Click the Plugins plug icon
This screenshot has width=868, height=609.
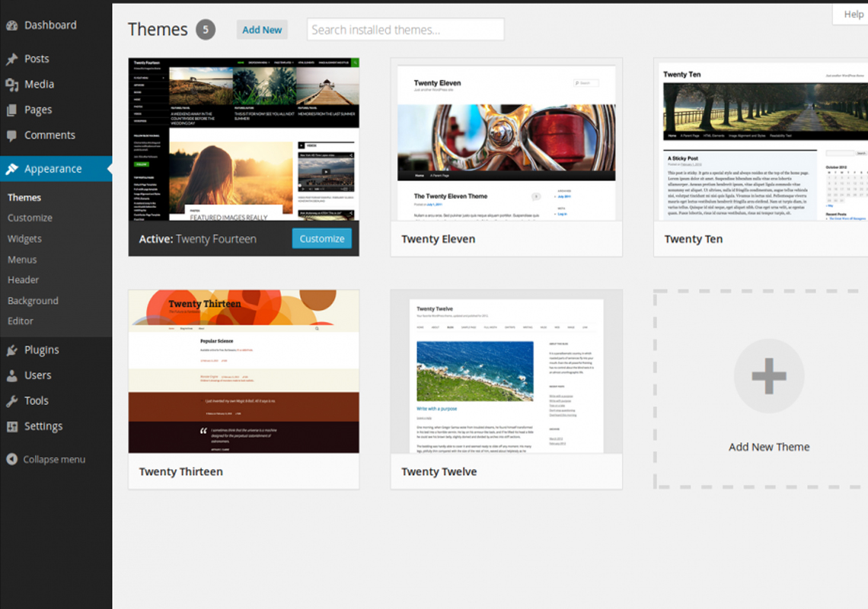[11, 350]
